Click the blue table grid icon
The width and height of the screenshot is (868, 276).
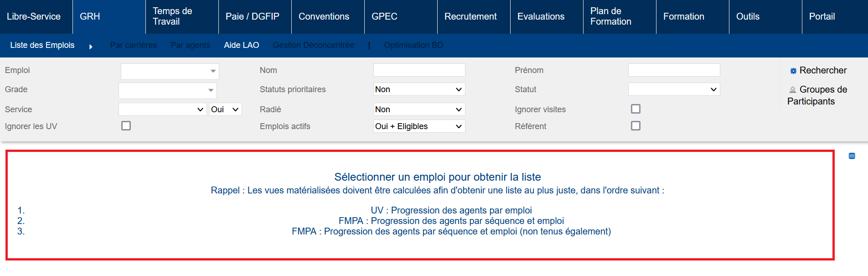tap(852, 156)
